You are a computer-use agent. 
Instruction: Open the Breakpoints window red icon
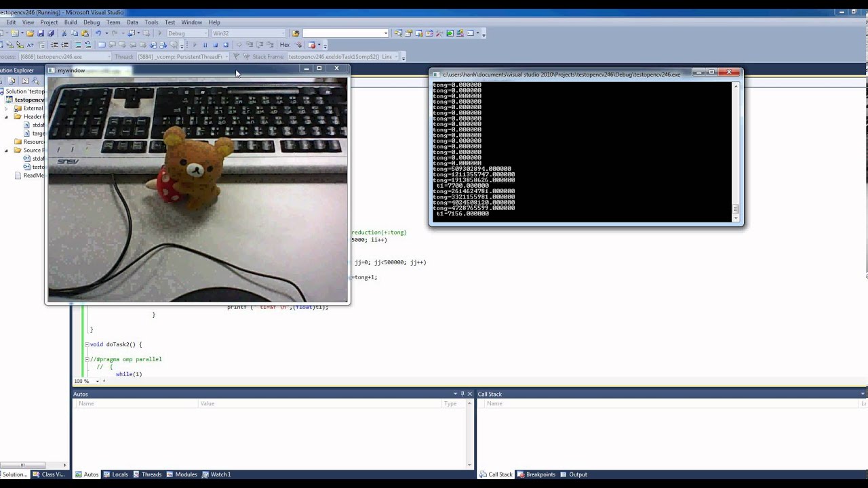click(311, 45)
